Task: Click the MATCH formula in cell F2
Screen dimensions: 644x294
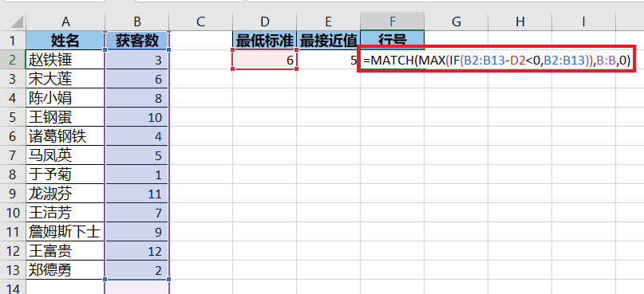Action: [x=496, y=61]
